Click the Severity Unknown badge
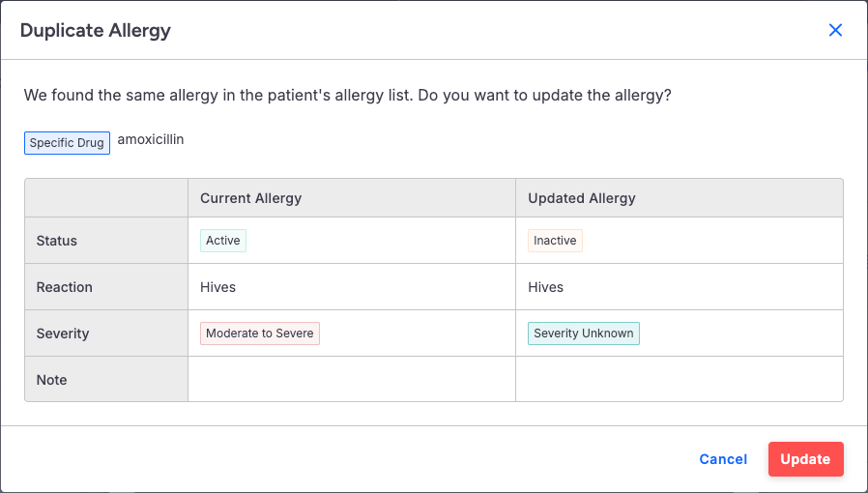 coord(584,333)
